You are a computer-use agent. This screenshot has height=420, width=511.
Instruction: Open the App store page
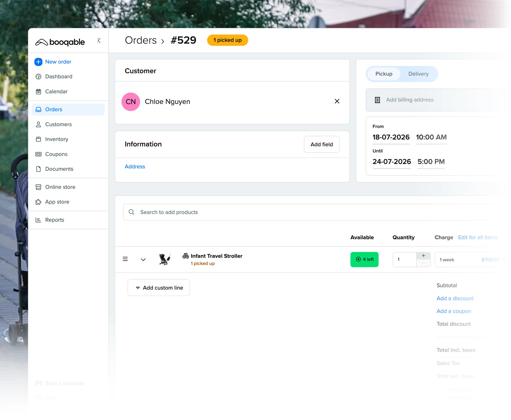[57, 202]
